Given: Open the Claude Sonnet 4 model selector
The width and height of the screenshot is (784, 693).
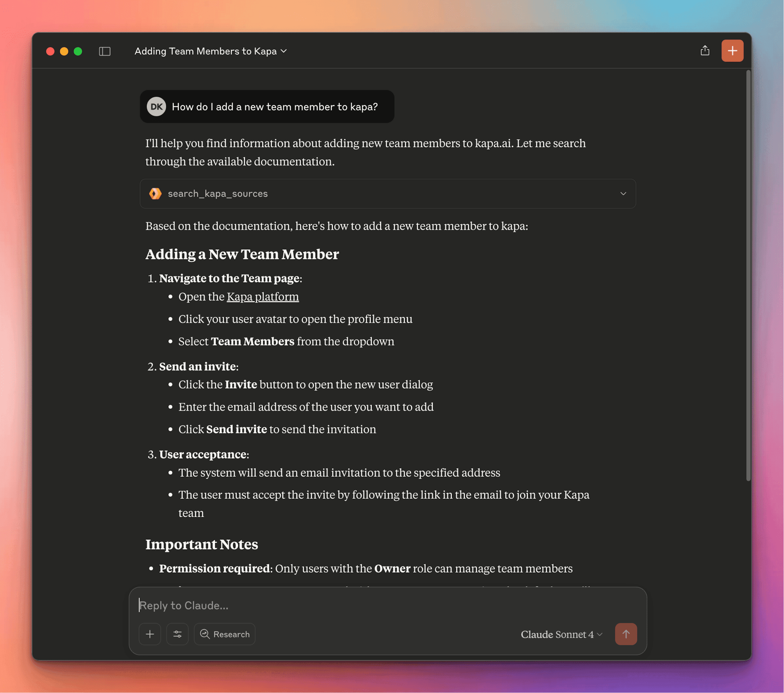Looking at the screenshot, I should [x=562, y=634].
